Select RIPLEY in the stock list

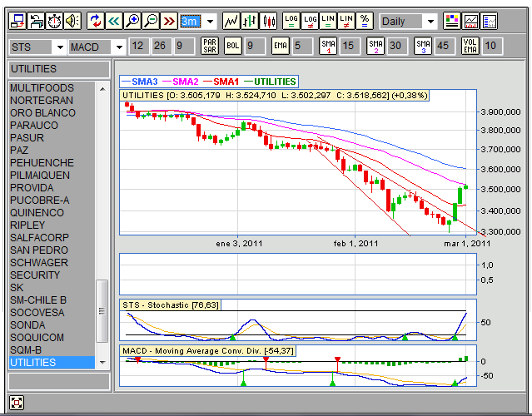(x=27, y=225)
